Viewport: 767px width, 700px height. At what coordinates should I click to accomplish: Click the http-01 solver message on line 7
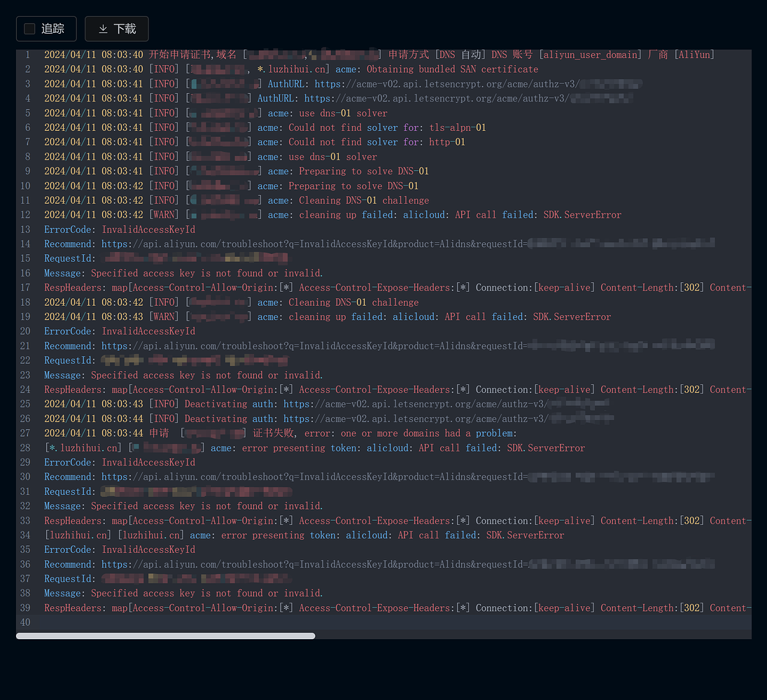pos(377,142)
